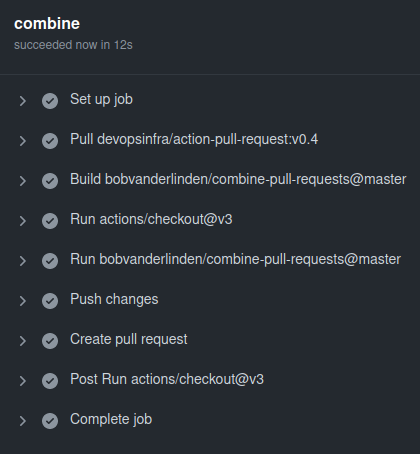Click success icon next to Complete job
This screenshot has width=420, height=454.
50,421
